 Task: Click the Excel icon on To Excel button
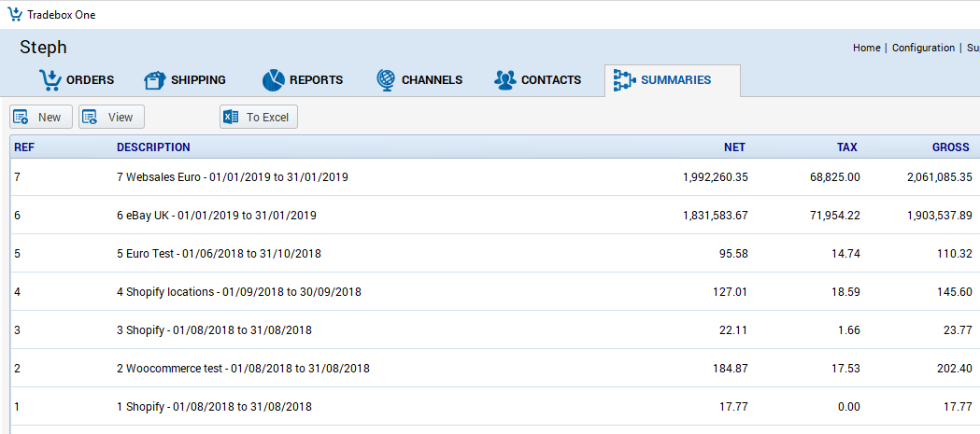pos(233,118)
